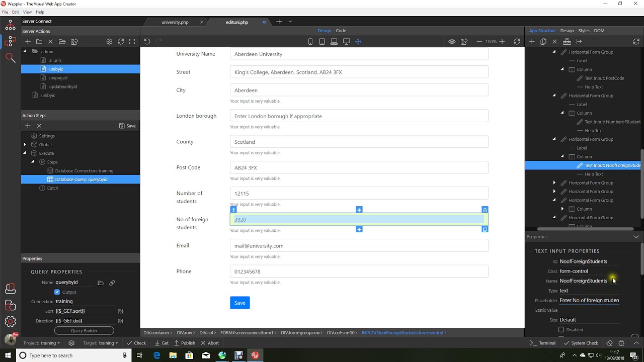644x362 pixels.
Task: Add an action step with plus icon
Action: pyautogui.click(x=28, y=126)
